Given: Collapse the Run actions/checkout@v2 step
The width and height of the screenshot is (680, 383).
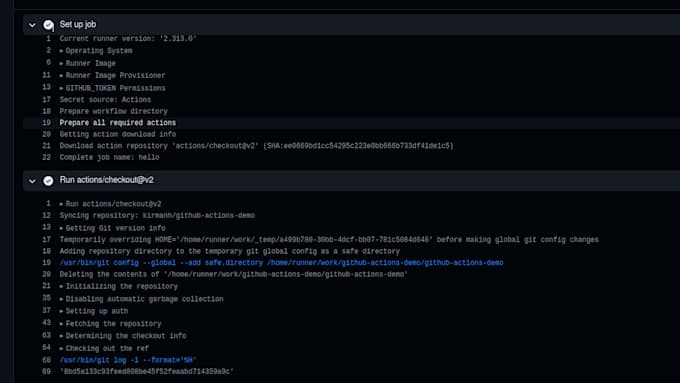Looking at the screenshot, I should pyautogui.click(x=32, y=181).
